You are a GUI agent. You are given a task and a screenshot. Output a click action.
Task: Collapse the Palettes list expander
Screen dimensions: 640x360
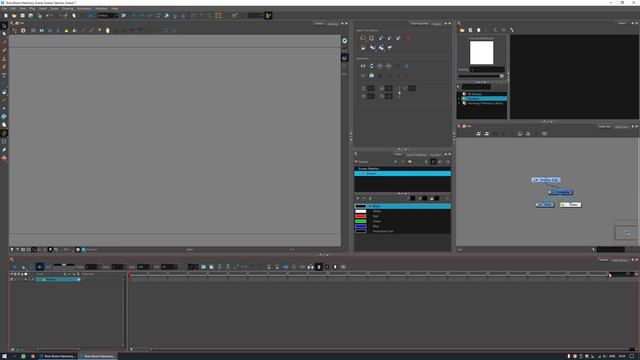pyautogui.click(x=356, y=162)
